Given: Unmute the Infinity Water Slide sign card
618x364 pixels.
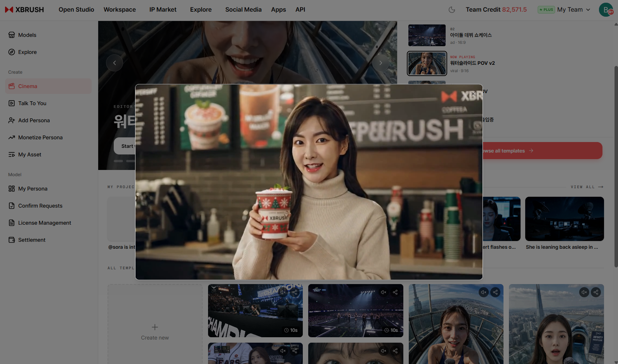Looking at the screenshot, I should 584,292.
